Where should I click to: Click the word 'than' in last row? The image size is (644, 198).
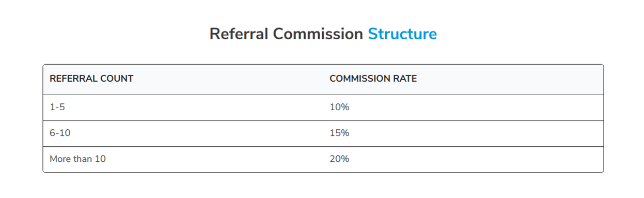[x=82, y=159]
